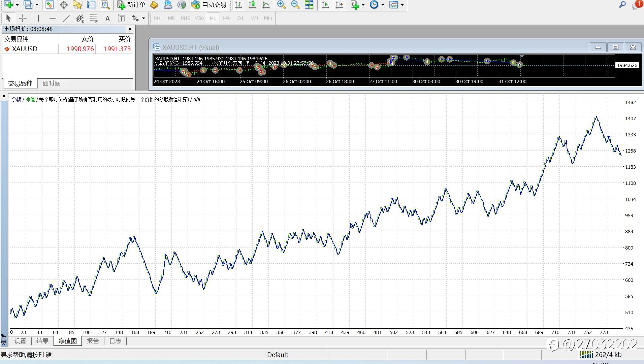Expand the New Chart dropdown arrow
Image resolution: width=644 pixels, height=364 pixels.
coord(17,5)
